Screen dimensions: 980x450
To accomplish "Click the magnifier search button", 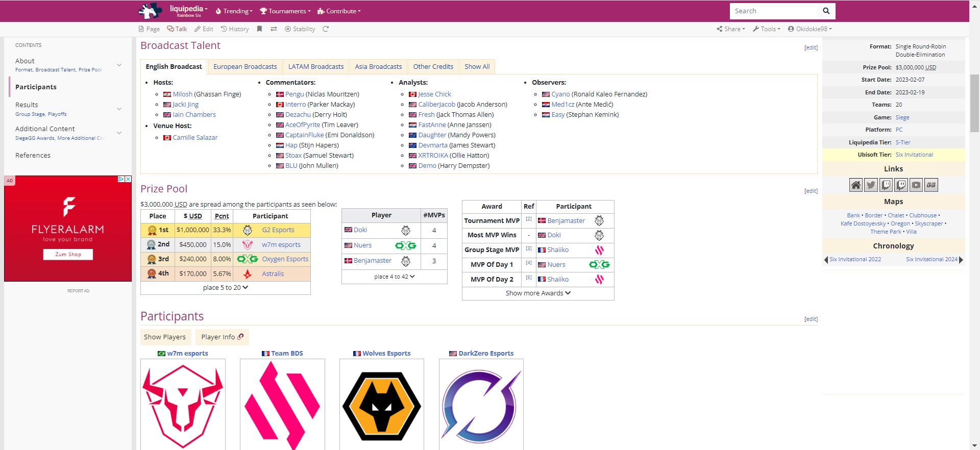I will coord(826,11).
